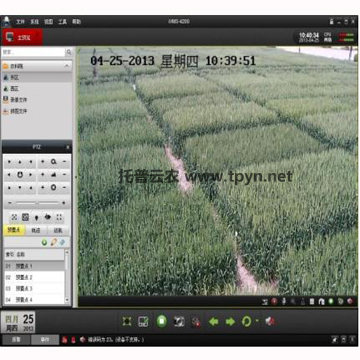Viewport: 360px width, 360px height.
Task: Go to previous page with green left arrow
Action: pos(213,322)
